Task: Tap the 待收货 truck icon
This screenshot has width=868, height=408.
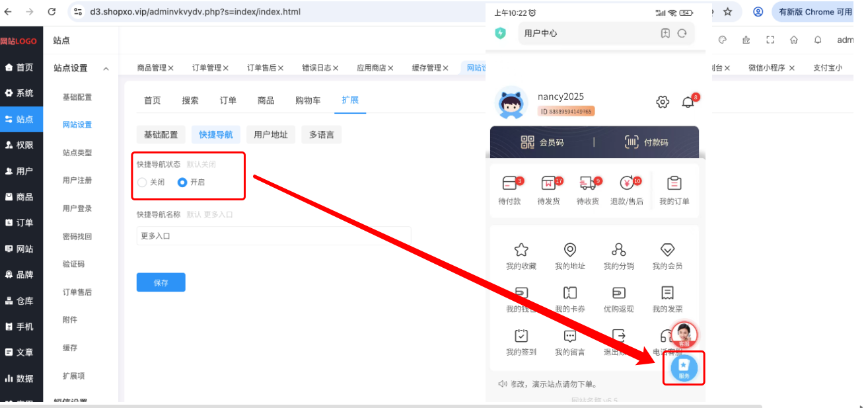Action: point(587,184)
